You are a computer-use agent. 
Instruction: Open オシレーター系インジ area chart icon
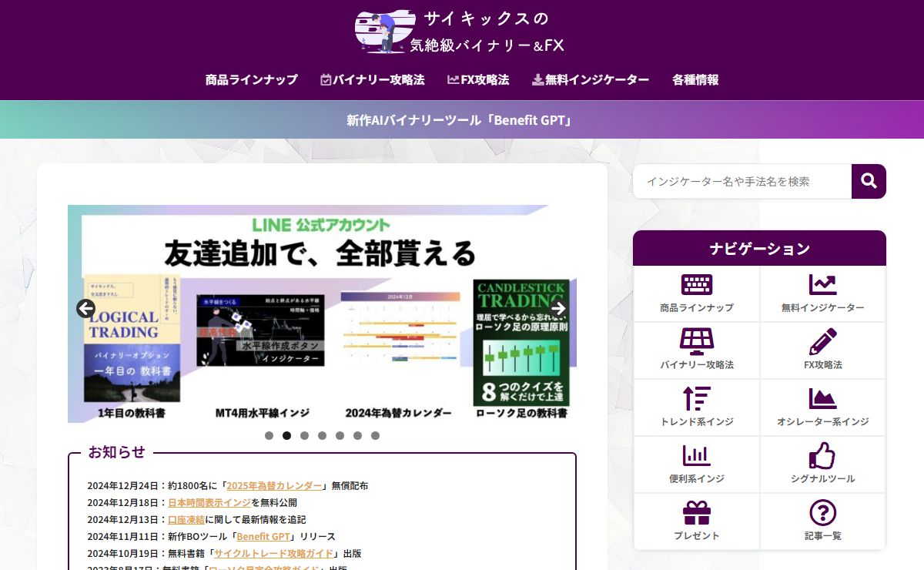click(x=823, y=398)
